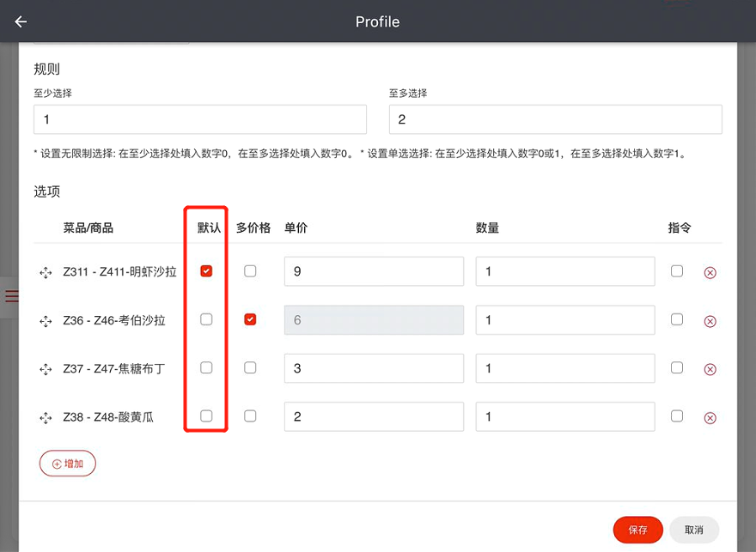Click move handle icon beside Z37 焦糖布丁
The width and height of the screenshot is (756, 552).
(46, 369)
